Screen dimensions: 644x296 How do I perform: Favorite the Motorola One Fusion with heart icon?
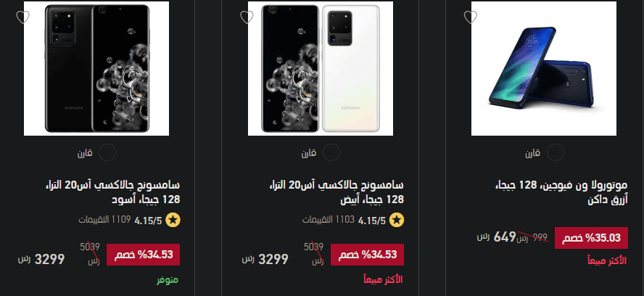point(470,17)
